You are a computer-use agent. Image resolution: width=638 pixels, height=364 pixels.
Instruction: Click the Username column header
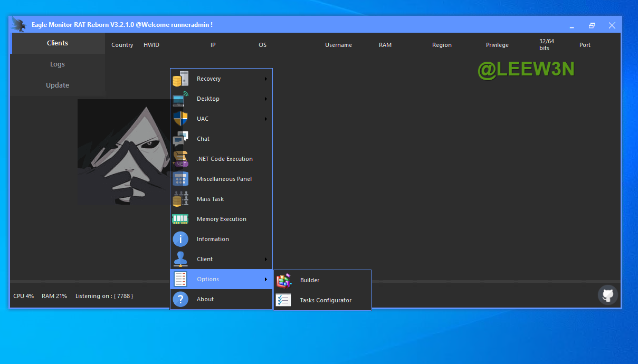tap(338, 45)
